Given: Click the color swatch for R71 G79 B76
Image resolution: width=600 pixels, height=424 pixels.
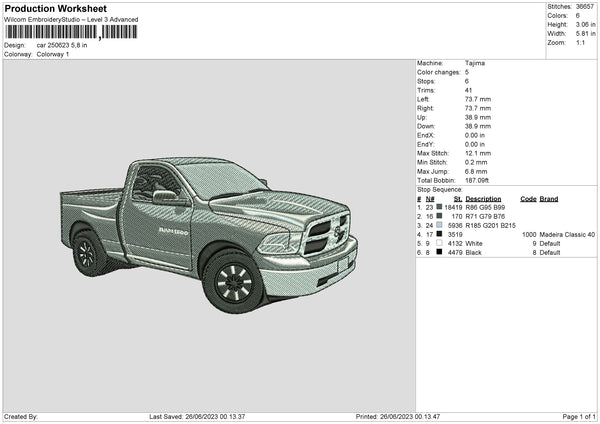Looking at the screenshot, I should (x=439, y=216).
